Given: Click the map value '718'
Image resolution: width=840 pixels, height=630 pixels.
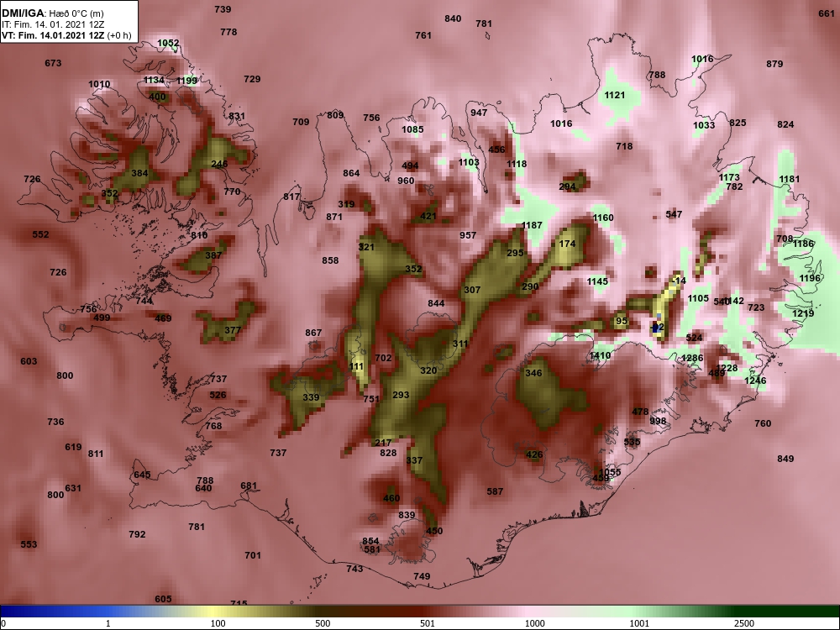Looking at the screenshot, I should coord(624,146).
